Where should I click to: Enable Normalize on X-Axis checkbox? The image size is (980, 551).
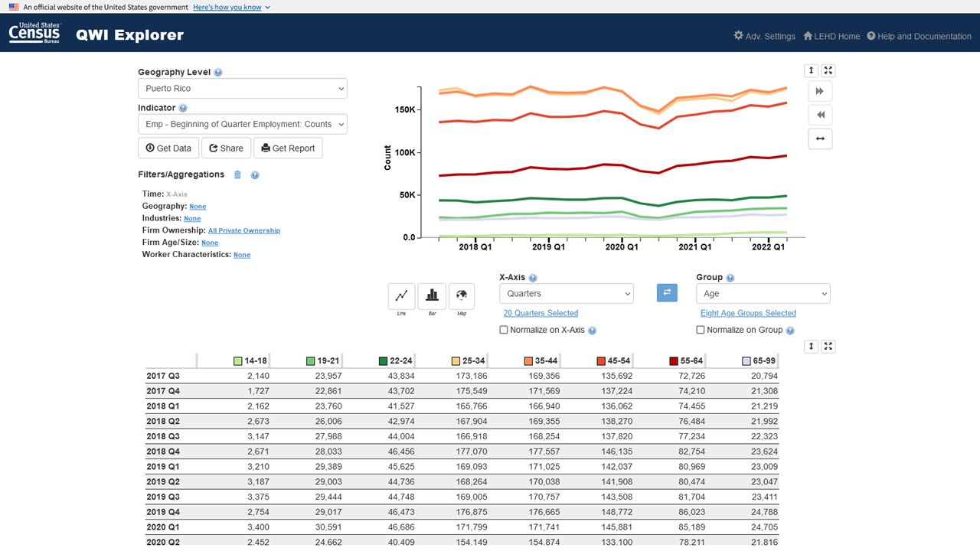[504, 330]
